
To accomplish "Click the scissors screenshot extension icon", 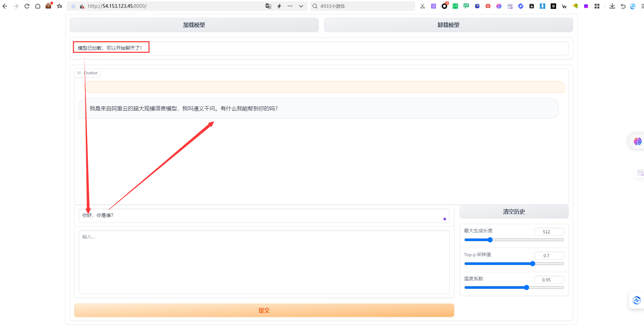I will [x=423, y=6].
